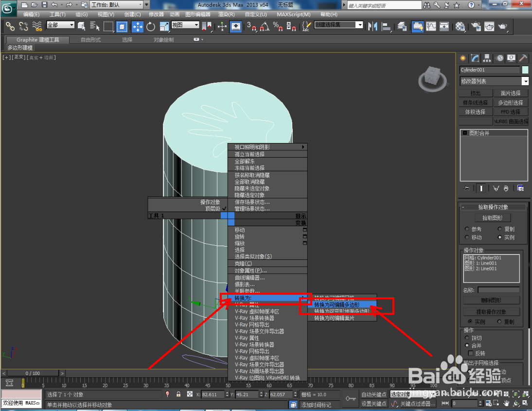Choose 实例 under 提取操作对象

470,322
